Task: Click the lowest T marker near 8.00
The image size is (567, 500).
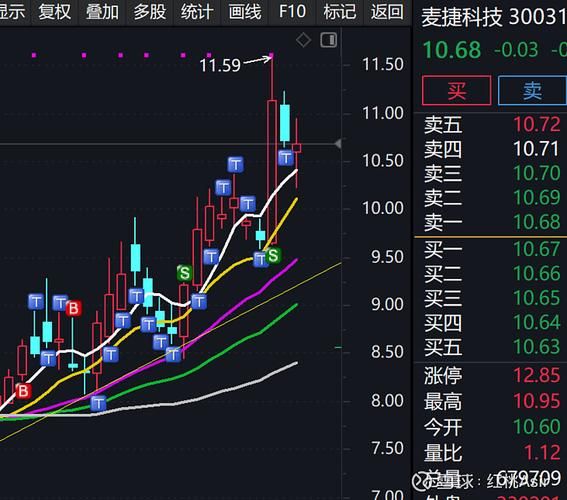Action: (x=98, y=403)
